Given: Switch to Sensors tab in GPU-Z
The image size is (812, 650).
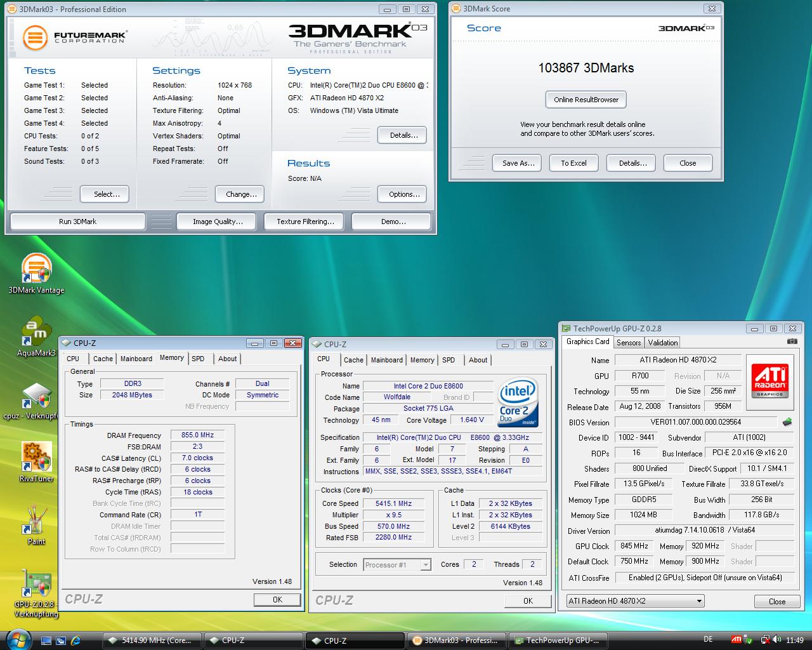Looking at the screenshot, I should click(x=629, y=343).
